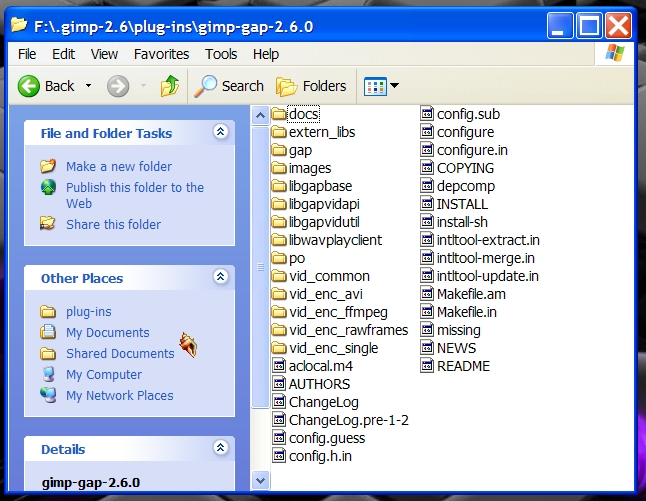This screenshot has height=501, width=646.
Task: Select the ChangeLog file icon
Action: click(x=279, y=402)
